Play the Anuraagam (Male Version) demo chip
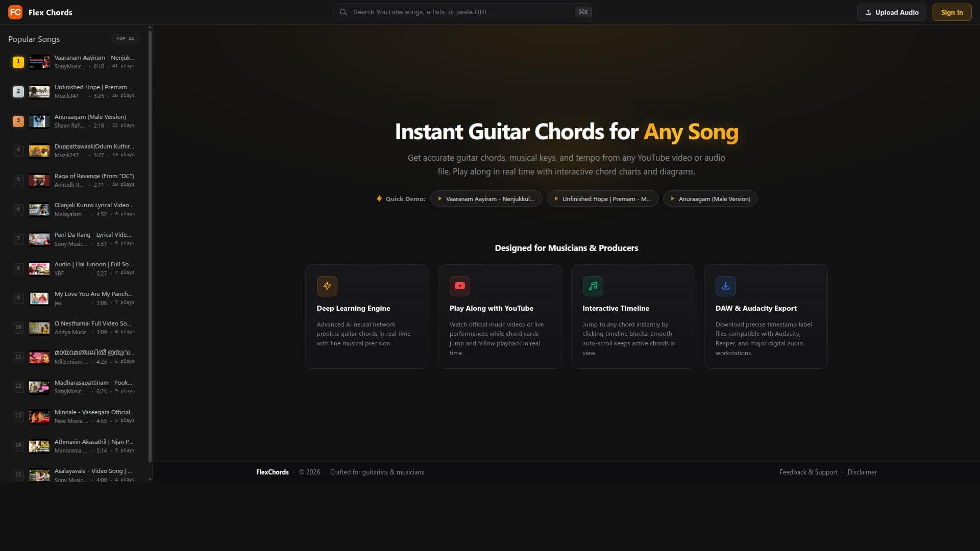This screenshot has height=551, width=980. (710, 199)
